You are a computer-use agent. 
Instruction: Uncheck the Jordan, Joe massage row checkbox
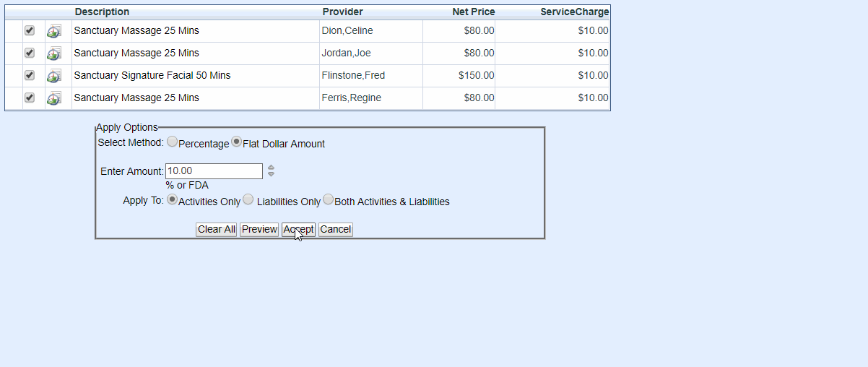30,53
